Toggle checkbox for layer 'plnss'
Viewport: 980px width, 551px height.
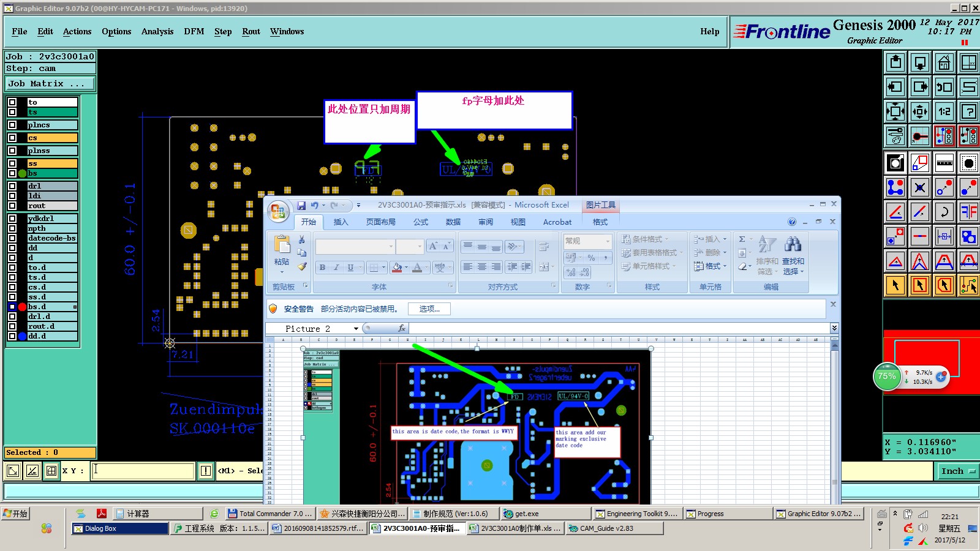pyautogui.click(x=12, y=151)
